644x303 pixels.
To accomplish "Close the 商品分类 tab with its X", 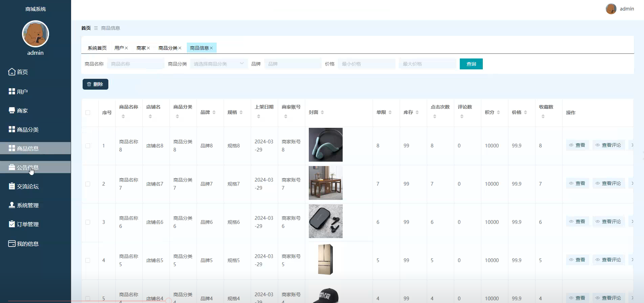I will point(180,48).
